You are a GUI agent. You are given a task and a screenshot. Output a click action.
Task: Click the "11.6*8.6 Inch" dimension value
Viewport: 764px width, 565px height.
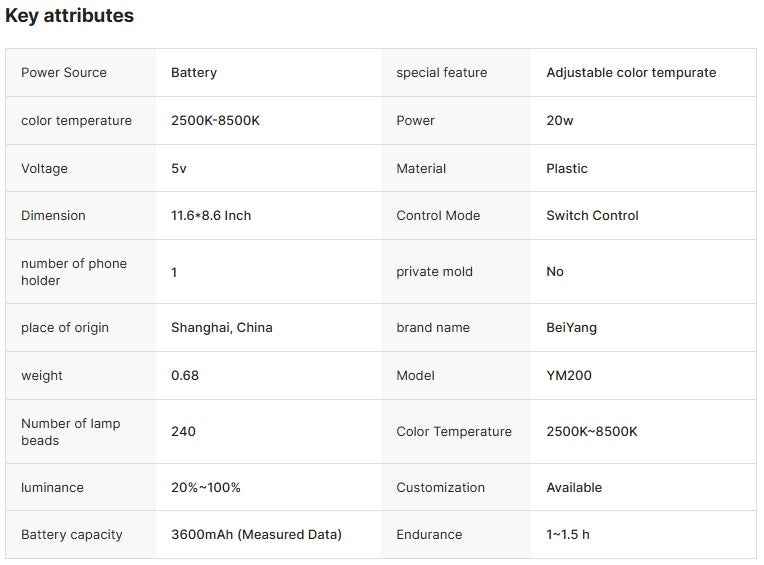211,216
